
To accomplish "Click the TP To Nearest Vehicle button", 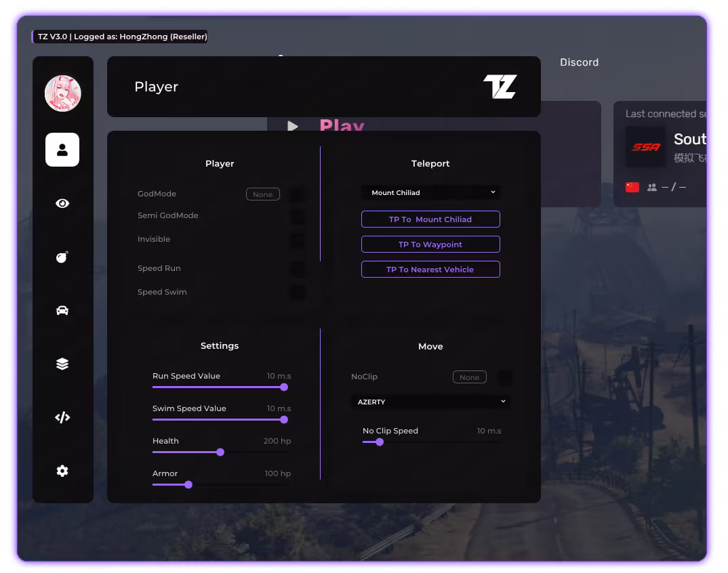I will 430,270.
